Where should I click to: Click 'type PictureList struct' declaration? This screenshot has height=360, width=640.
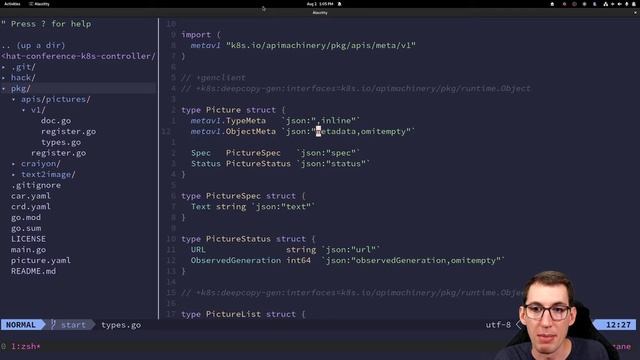(x=243, y=314)
